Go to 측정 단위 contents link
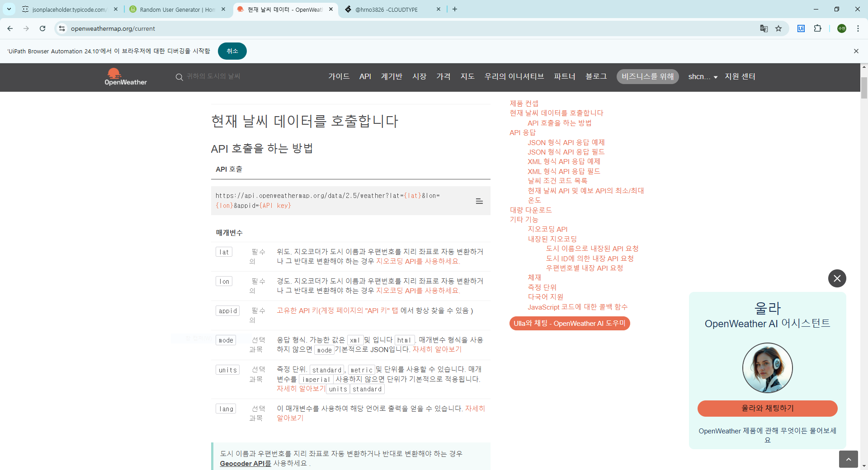The image size is (868, 470). (542, 287)
